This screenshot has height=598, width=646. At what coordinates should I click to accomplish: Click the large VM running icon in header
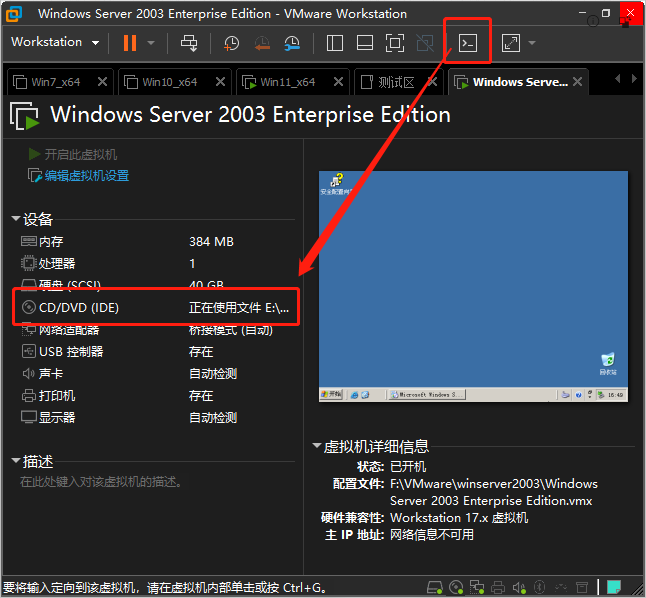click(24, 116)
